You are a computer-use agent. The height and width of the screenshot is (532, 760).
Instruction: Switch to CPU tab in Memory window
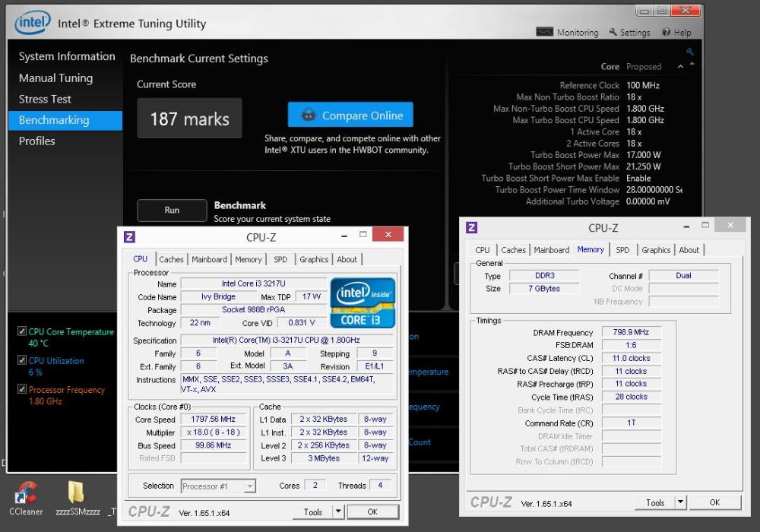tap(483, 250)
